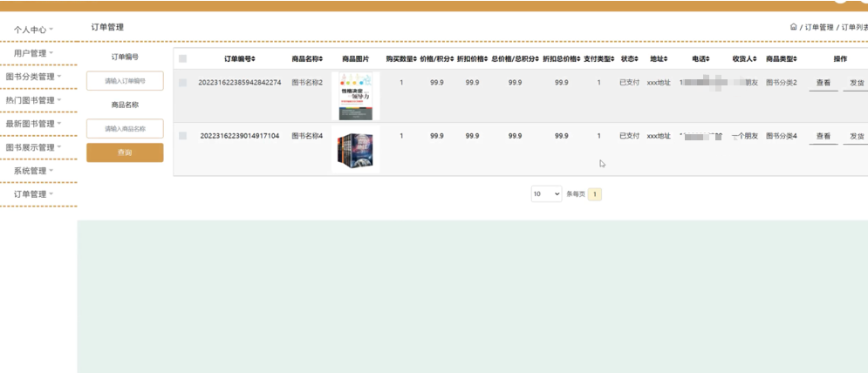
Task: Open the 个人中心 menu item
Action: 33,30
